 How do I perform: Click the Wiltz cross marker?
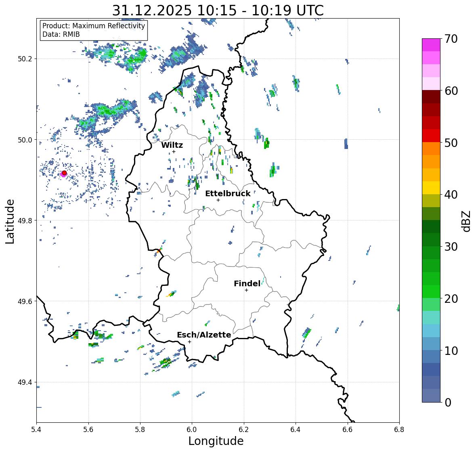tap(174, 151)
